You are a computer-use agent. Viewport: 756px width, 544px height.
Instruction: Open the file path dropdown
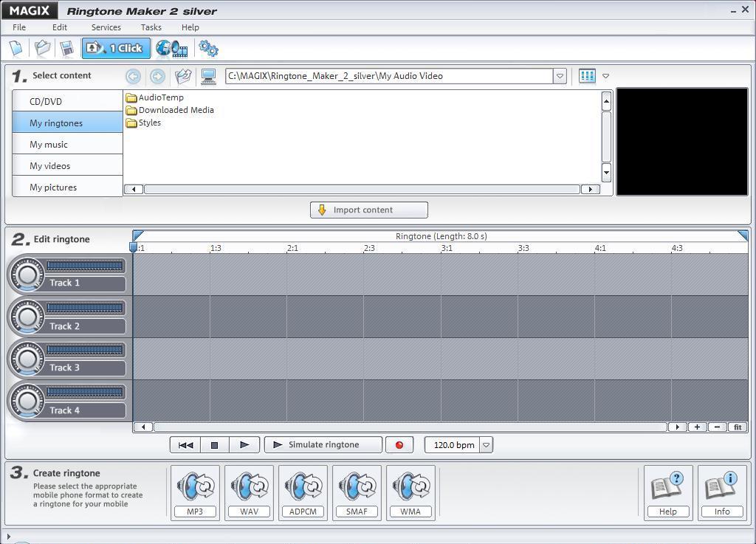pos(560,75)
